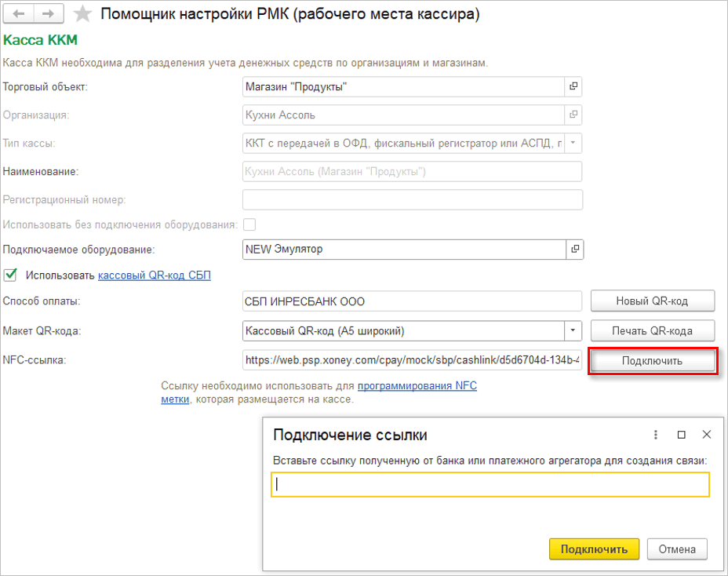
Task: Follow the программирования NFC метки link
Action: (x=417, y=386)
